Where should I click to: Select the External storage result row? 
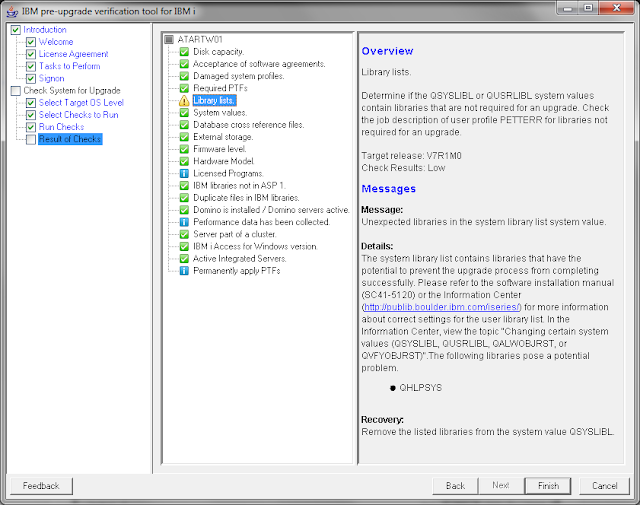pyautogui.click(x=223, y=137)
